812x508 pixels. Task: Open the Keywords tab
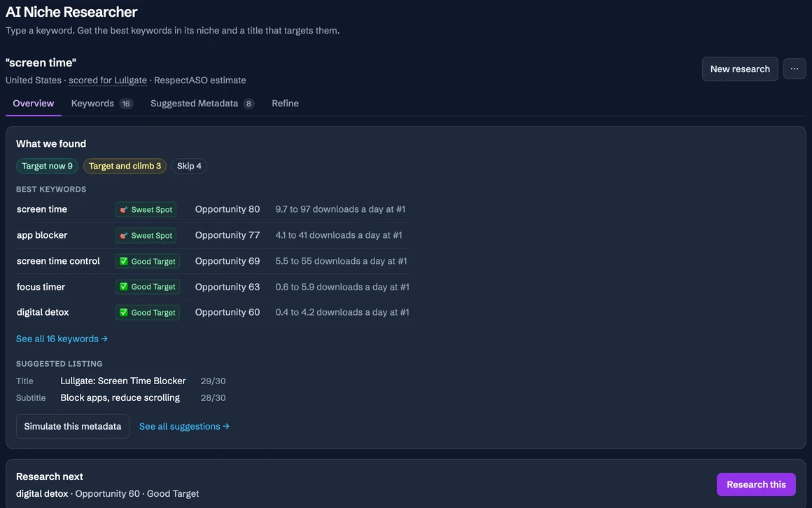coord(102,104)
